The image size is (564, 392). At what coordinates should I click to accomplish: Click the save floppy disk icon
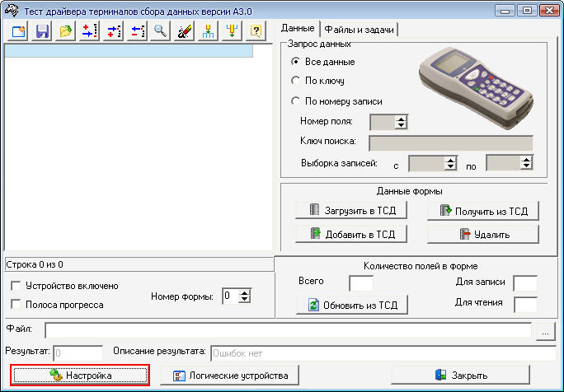click(x=41, y=31)
